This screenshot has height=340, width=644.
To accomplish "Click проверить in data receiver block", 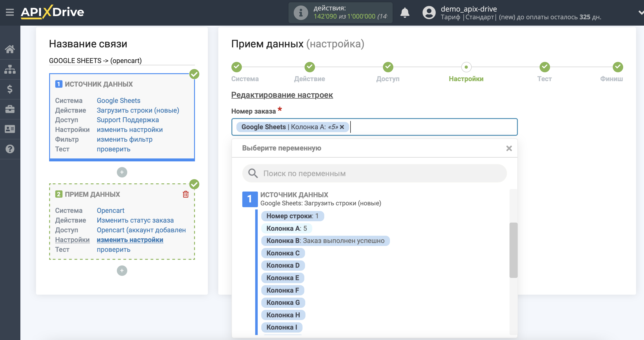I will [x=113, y=249].
